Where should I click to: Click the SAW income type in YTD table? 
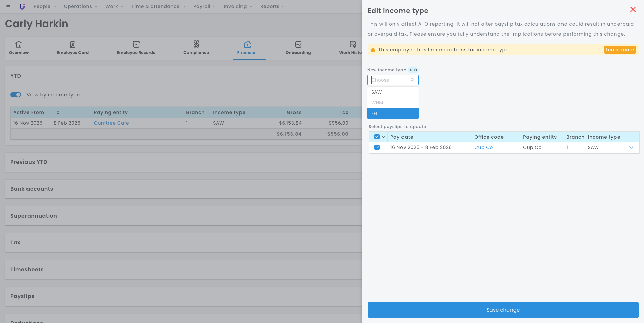(218, 123)
